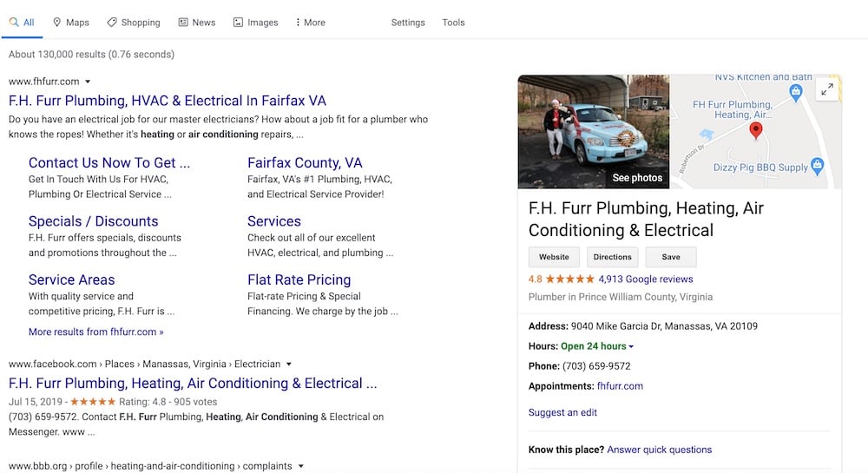Click the address 9040 Mike Garcia Dr
Viewport: 868px width, 473px height.
664,326
